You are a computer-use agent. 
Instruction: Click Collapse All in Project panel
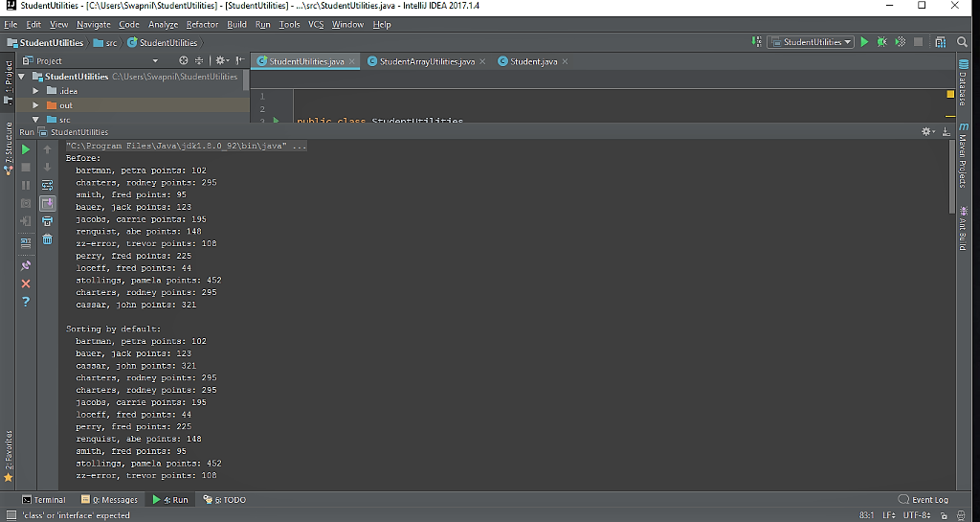pyautogui.click(x=199, y=60)
